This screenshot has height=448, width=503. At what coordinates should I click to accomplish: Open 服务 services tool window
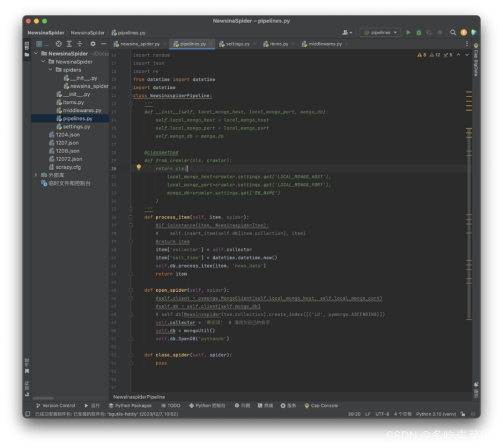point(288,405)
